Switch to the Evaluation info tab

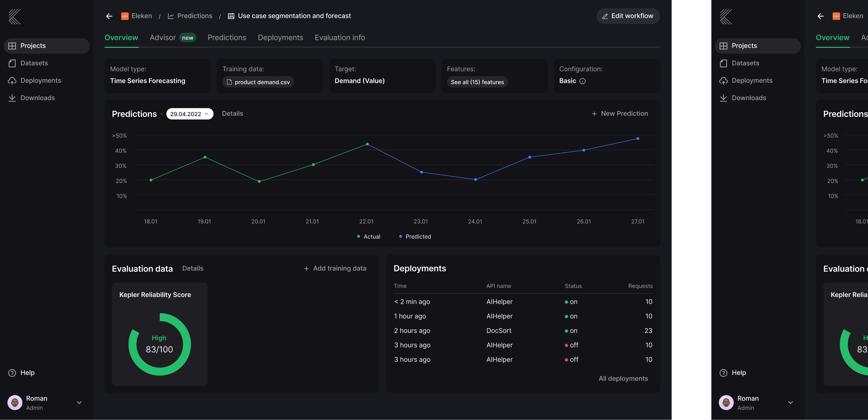340,38
